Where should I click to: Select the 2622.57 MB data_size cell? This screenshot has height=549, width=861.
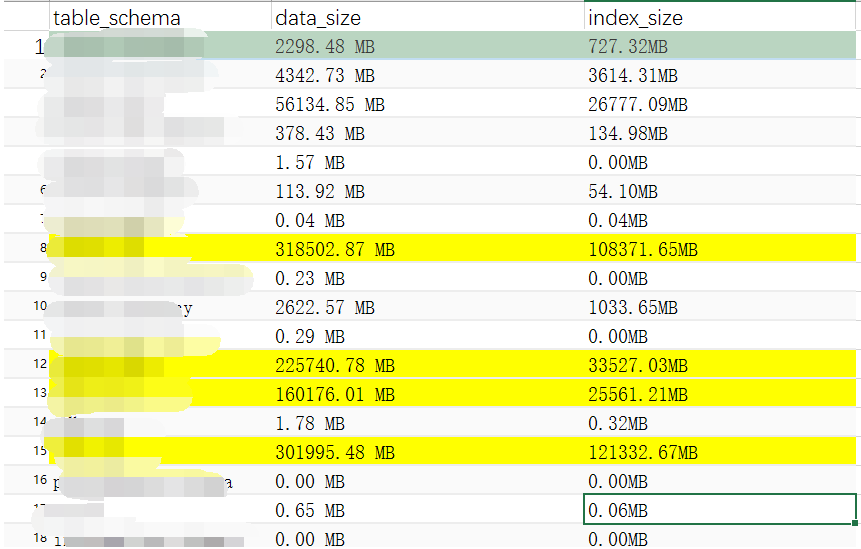[324, 307]
